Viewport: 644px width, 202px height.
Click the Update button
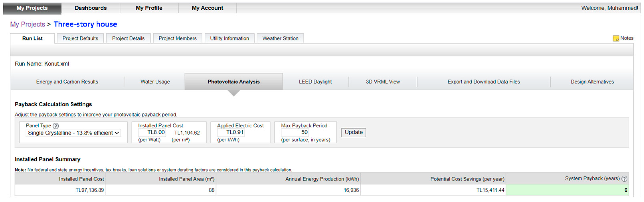click(x=353, y=132)
